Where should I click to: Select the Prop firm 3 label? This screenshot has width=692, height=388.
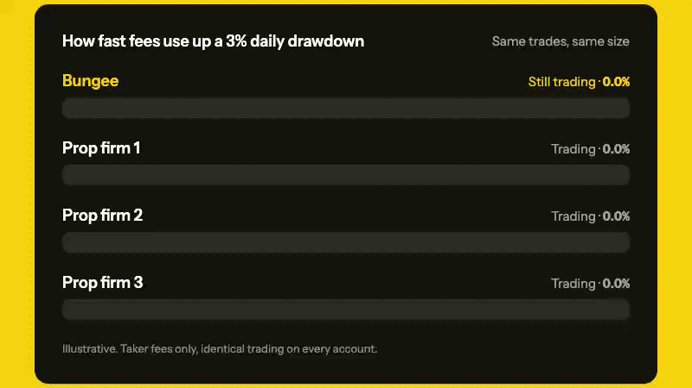[x=102, y=283]
